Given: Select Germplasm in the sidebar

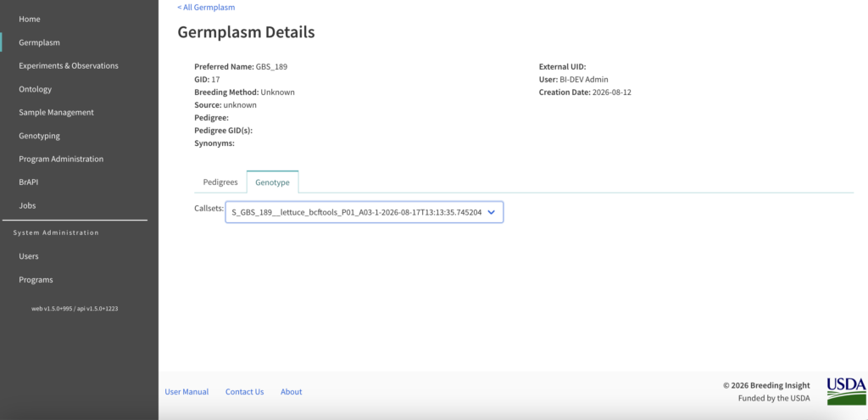Looking at the screenshot, I should 39,42.
